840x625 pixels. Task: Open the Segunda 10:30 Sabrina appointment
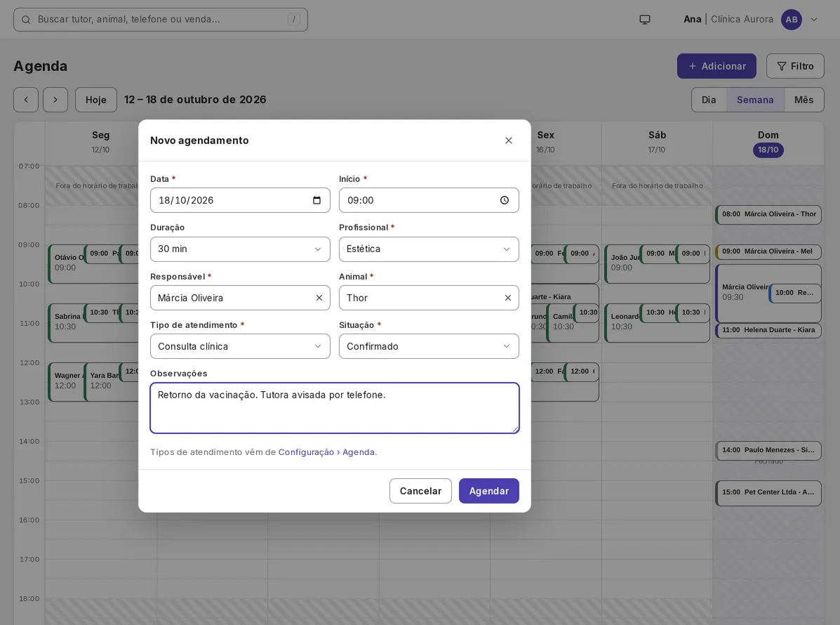tap(67, 322)
